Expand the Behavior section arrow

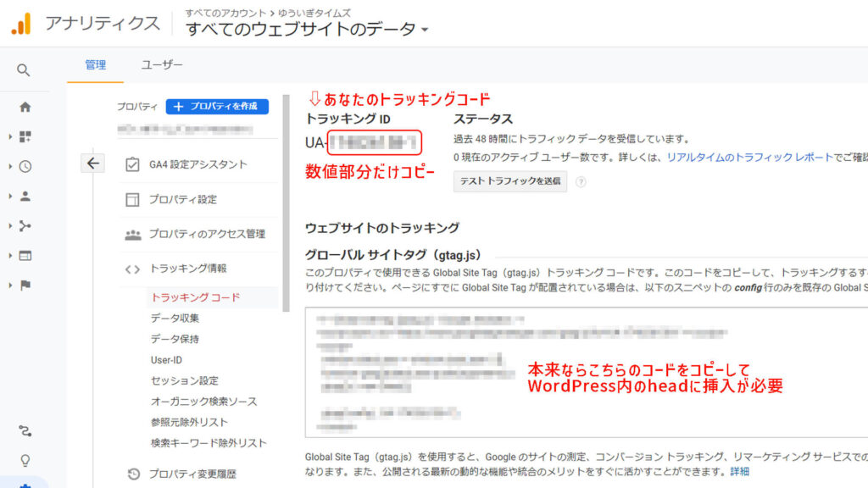pyautogui.click(x=10, y=256)
